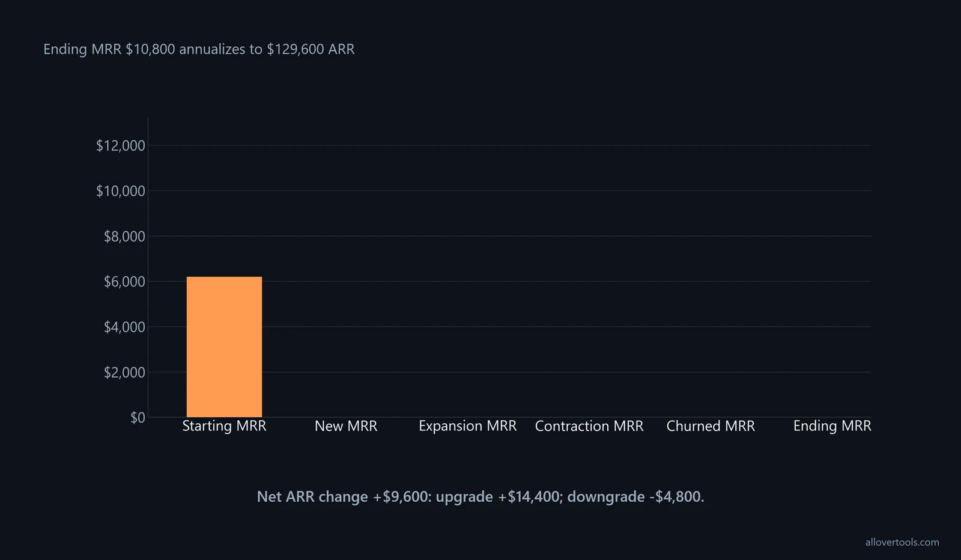The width and height of the screenshot is (961, 560).
Task: Click the $2,000 y-axis value
Action: click(x=124, y=372)
